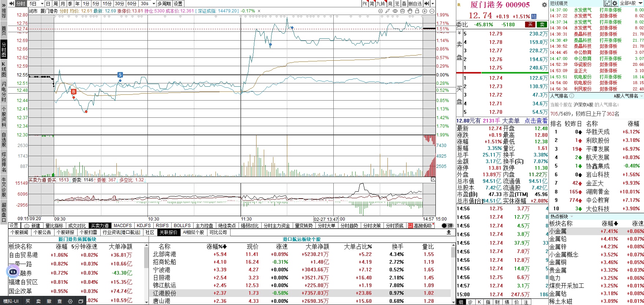Toggle the 笼 button in top toolbar
Image resolution: width=644 pixels, height=305 pixels.
(x=397, y=4)
